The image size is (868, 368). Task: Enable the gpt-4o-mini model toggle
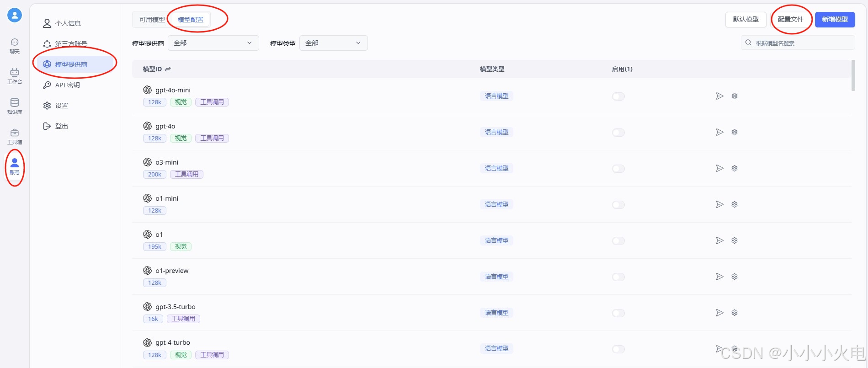(x=618, y=96)
